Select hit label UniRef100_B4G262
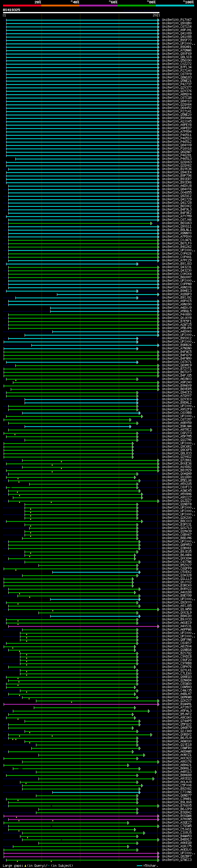Screen dimensions: 197x868 pos(177,247)
